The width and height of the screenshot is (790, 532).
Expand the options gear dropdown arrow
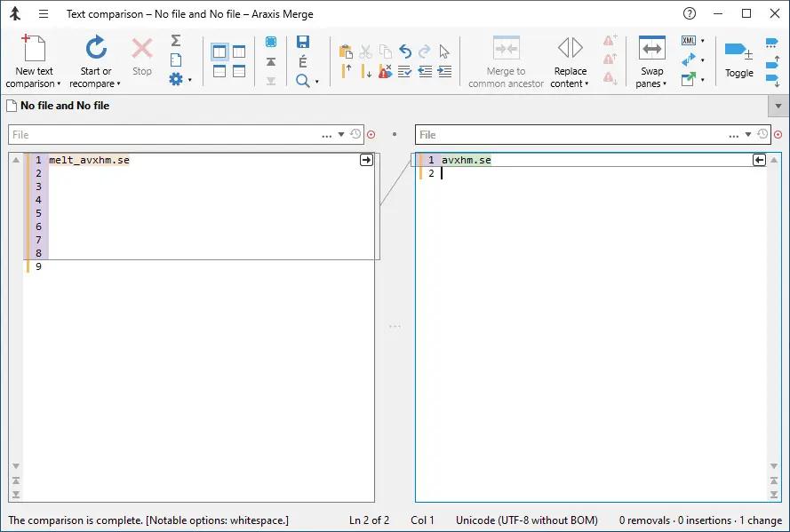[x=190, y=80]
